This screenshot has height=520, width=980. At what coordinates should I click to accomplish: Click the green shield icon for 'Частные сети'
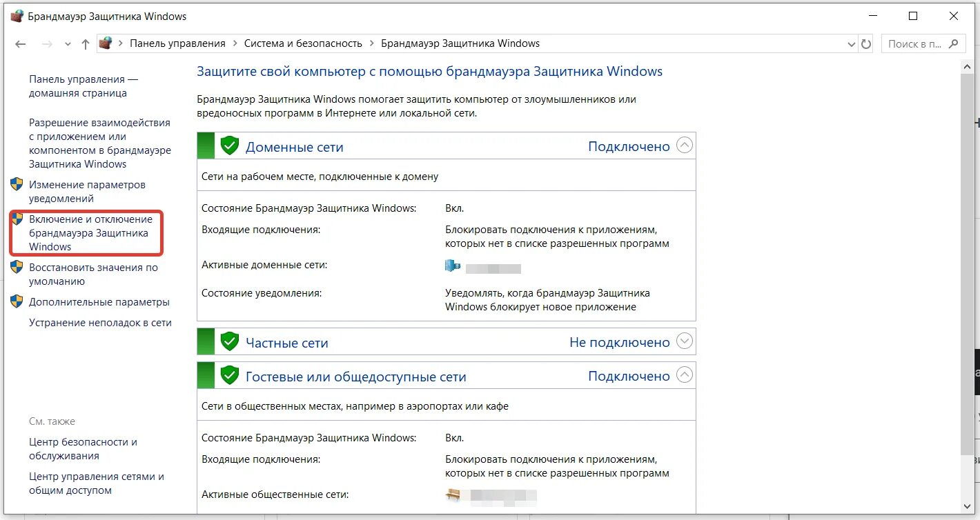point(229,341)
